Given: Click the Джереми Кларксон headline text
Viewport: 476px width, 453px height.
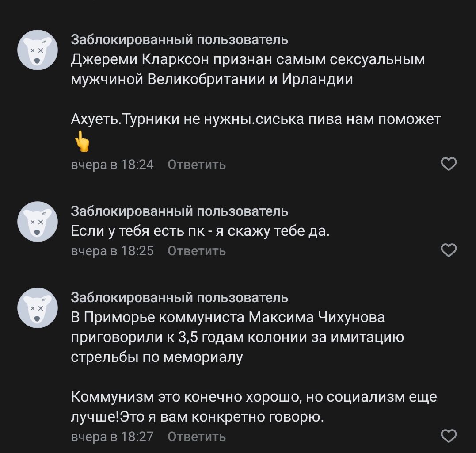Looking at the screenshot, I should pyautogui.click(x=248, y=69).
